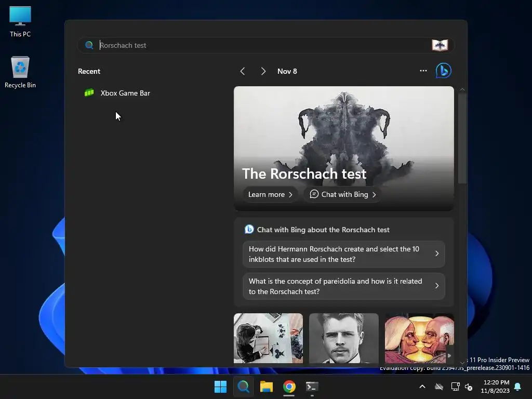Click the scrollbar up arrow in search panel
This screenshot has height=399, width=532.
tap(462, 89)
